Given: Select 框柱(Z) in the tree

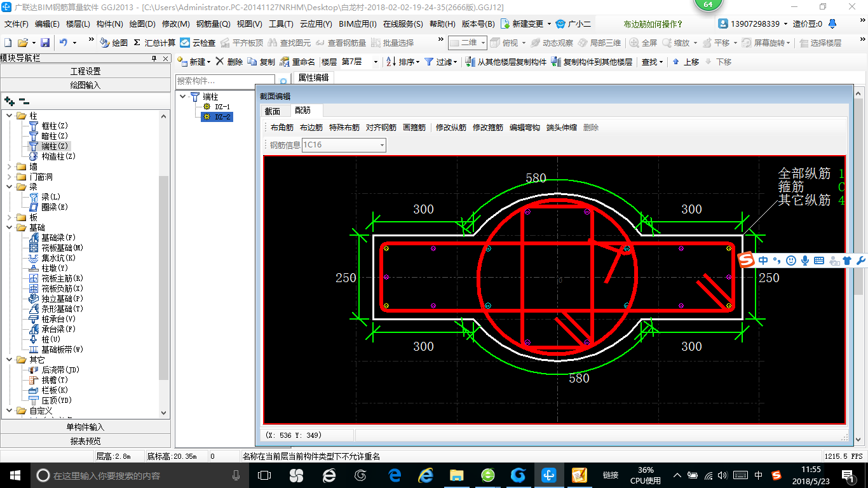Looking at the screenshot, I should pos(48,126).
